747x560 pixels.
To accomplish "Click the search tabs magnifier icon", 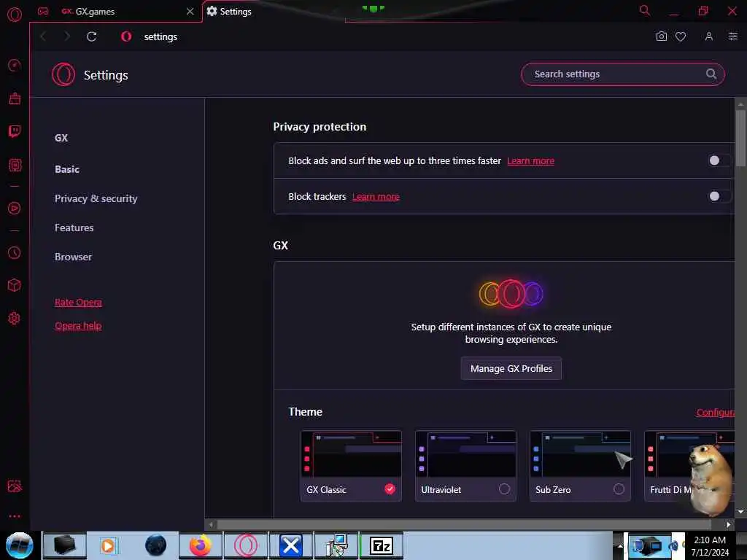I will pos(645,10).
